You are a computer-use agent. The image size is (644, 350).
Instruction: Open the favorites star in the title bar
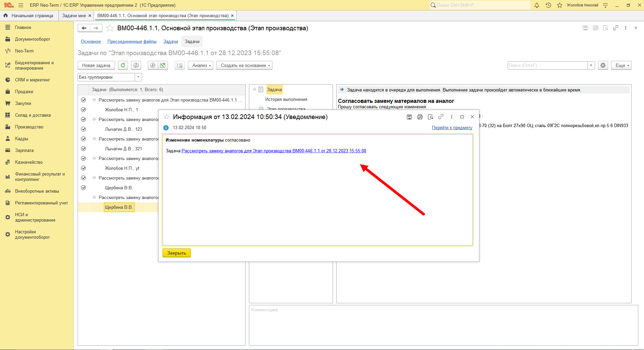pyautogui.click(x=560, y=5)
